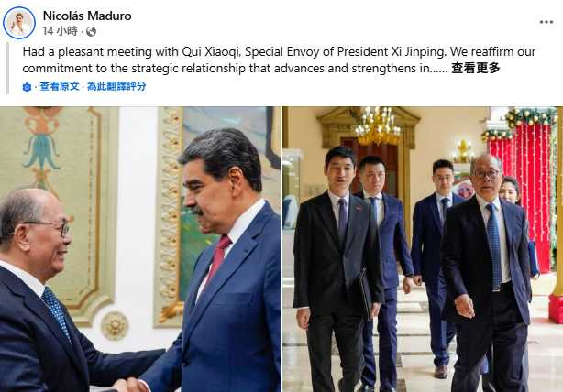Viewport: 563px width, 392px height.
Task: Click the round profile avatar in the post header
Action: pyautogui.click(x=19, y=23)
